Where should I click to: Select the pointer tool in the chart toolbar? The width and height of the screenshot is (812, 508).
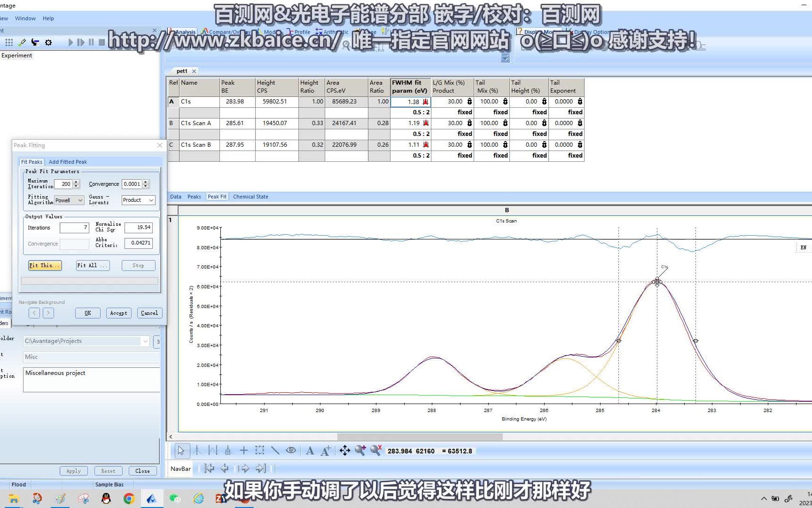point(181,450)
